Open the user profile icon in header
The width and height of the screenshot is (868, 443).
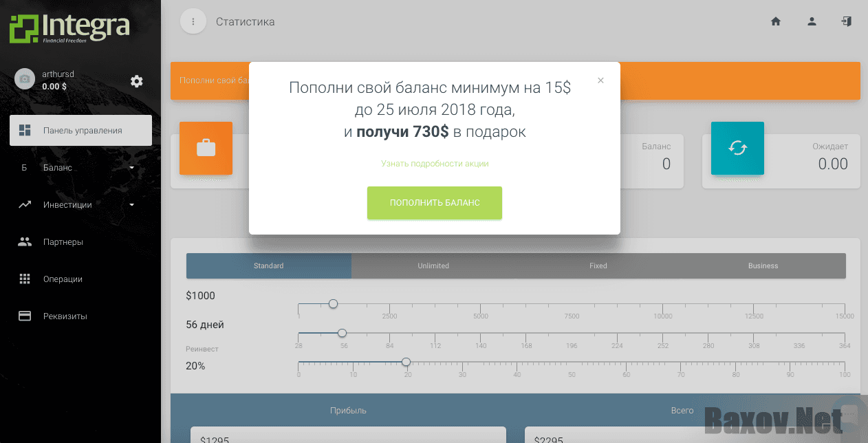[812, 21]
